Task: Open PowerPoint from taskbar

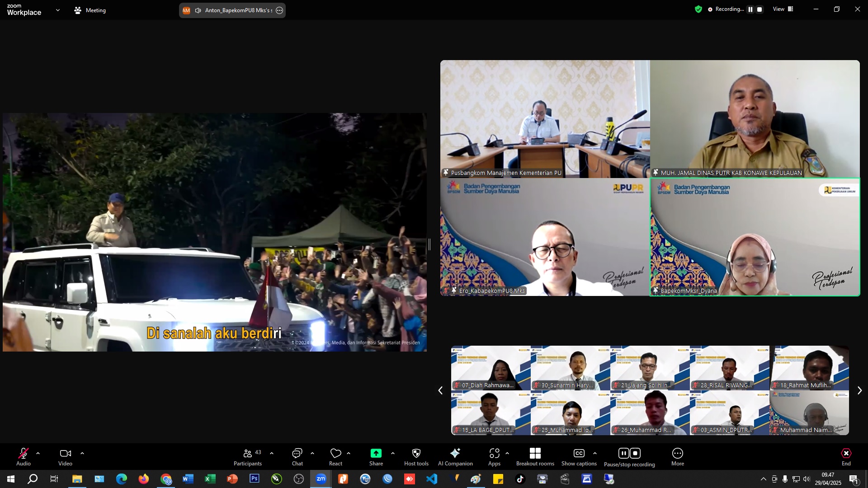Action: click(232, 479)
